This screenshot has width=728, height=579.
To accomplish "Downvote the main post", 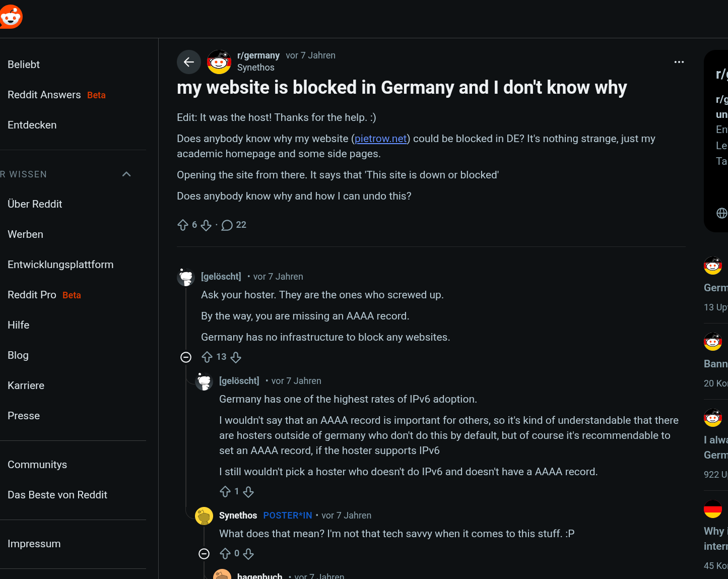I will pos(206,225).
